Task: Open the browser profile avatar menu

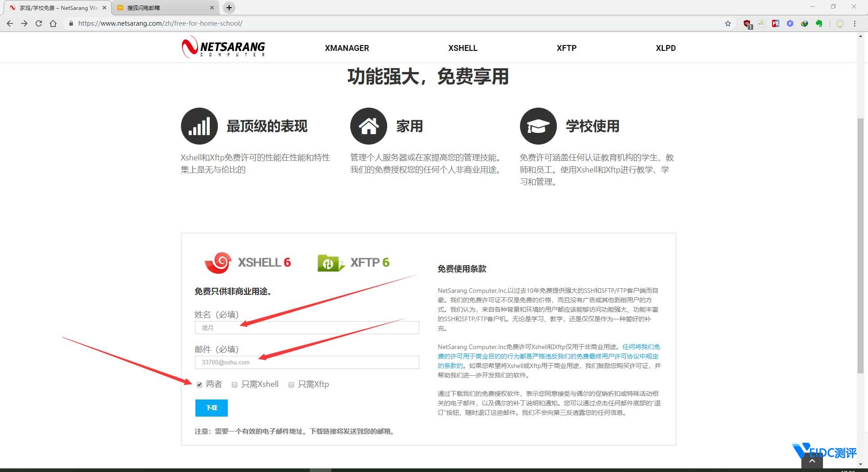Action: [x=840, y=23]
